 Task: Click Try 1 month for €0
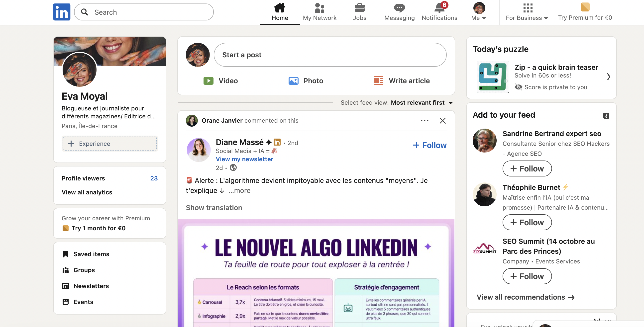tap(98, 228)
